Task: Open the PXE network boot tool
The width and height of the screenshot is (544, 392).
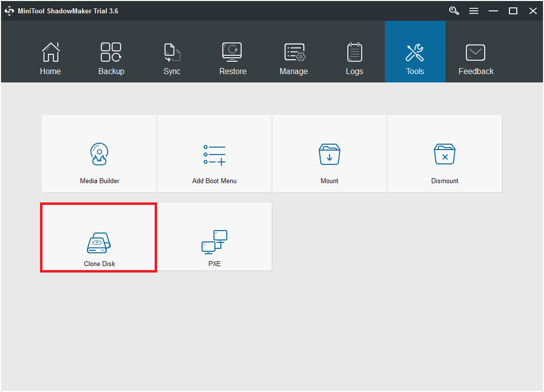Action: pos(214,237)
